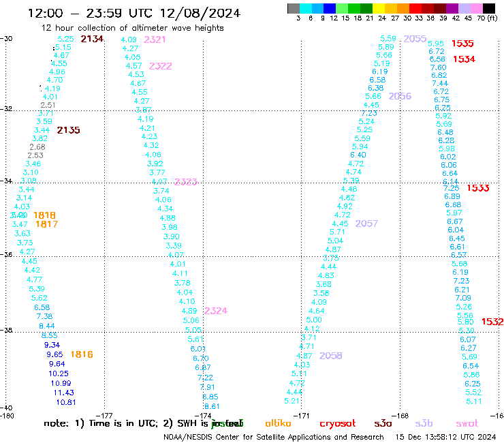This screenshot has height=443, width=504.
Task: Click the yellow 24 ft legend swatch
Action: [x=379, y=8]
